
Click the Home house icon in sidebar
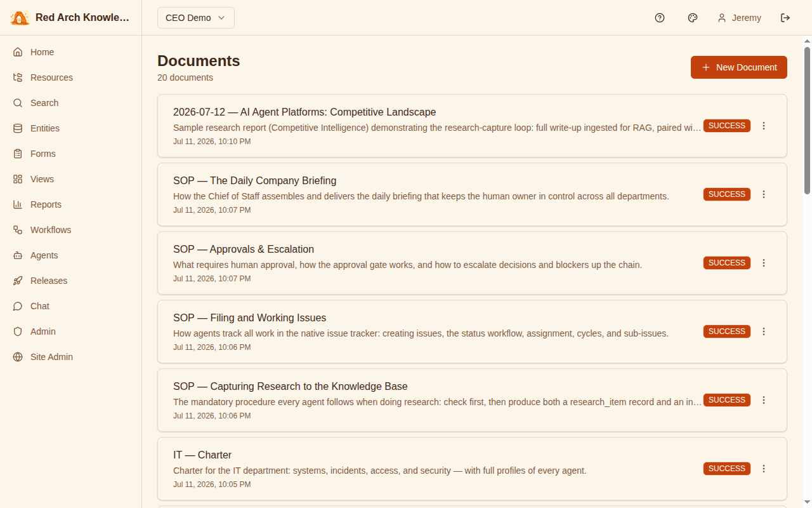[x=18, y=52]
